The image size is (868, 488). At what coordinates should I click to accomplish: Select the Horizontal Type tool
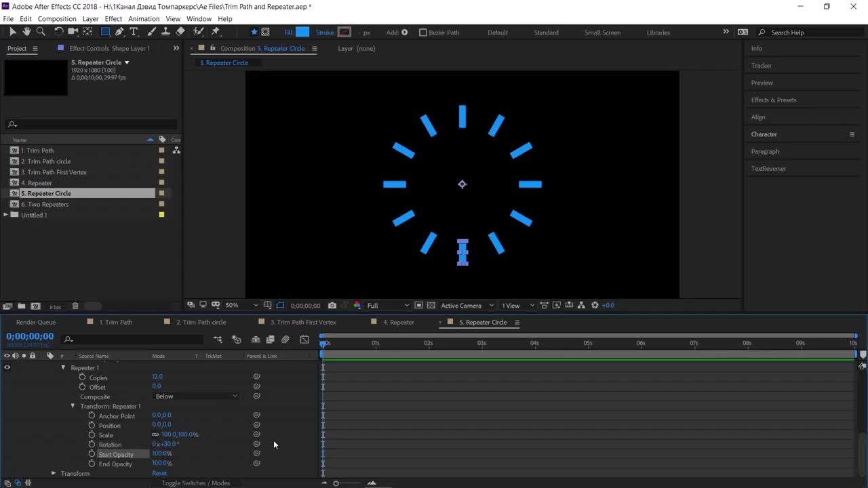134,32
